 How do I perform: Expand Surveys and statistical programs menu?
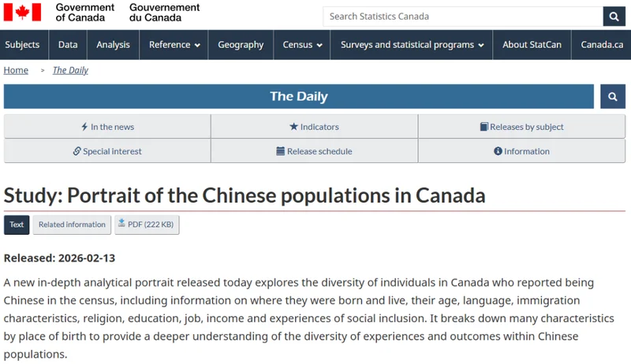412,45
